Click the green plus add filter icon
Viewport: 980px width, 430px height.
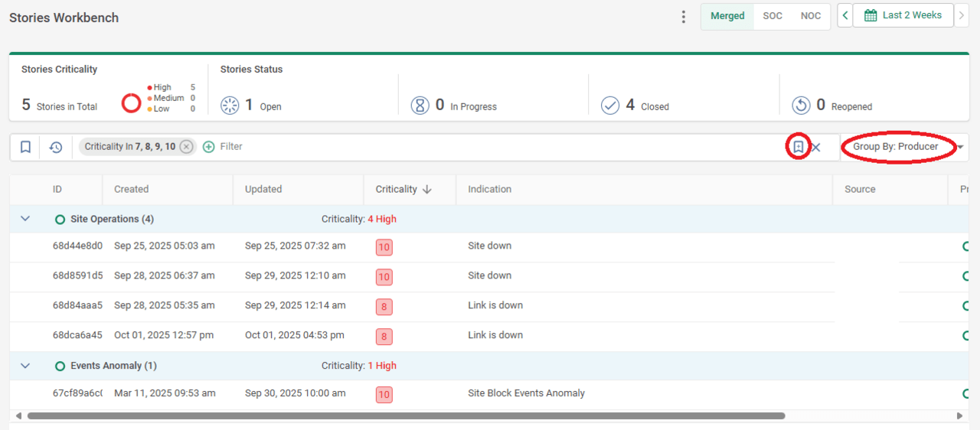pyautogui.click(x=209, y=147)
